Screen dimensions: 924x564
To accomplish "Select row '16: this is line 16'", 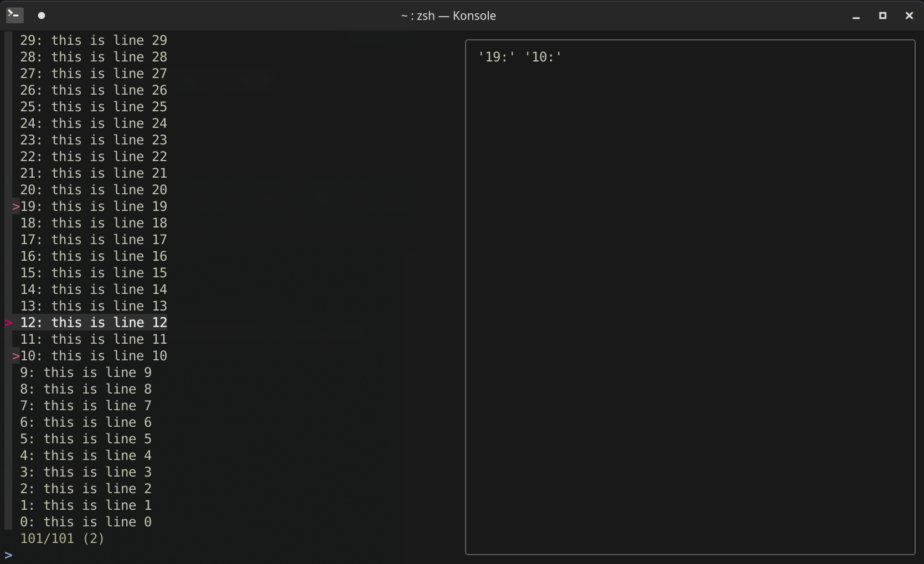I will [94, 256].
